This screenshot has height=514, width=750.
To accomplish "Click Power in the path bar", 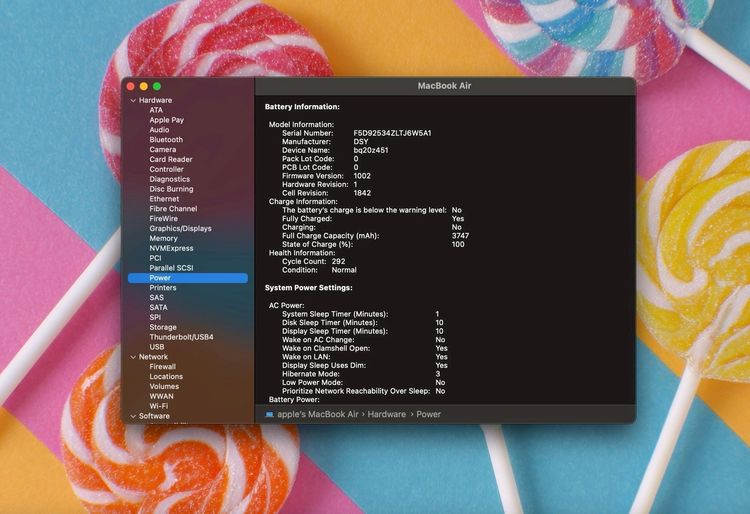I will pos(428,415).
